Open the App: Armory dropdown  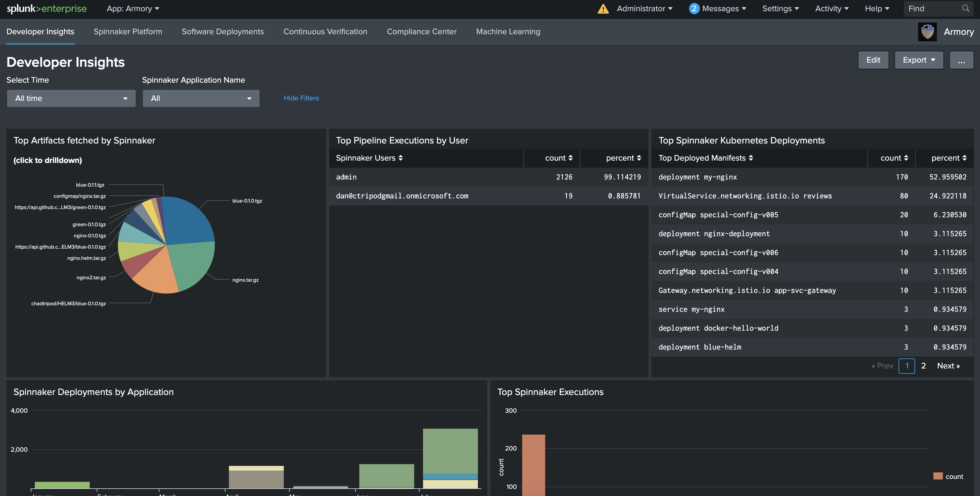pos(133,8)
